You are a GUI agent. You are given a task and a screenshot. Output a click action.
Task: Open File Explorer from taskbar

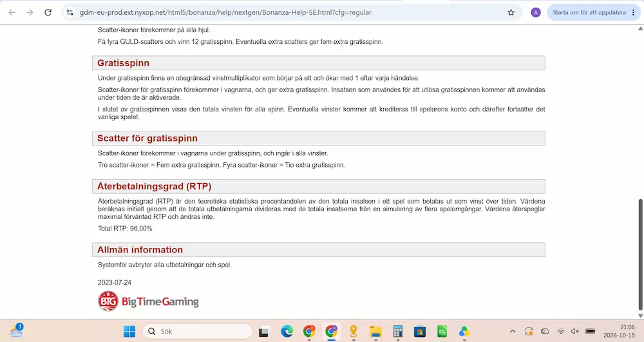click(x=375, y=331)
